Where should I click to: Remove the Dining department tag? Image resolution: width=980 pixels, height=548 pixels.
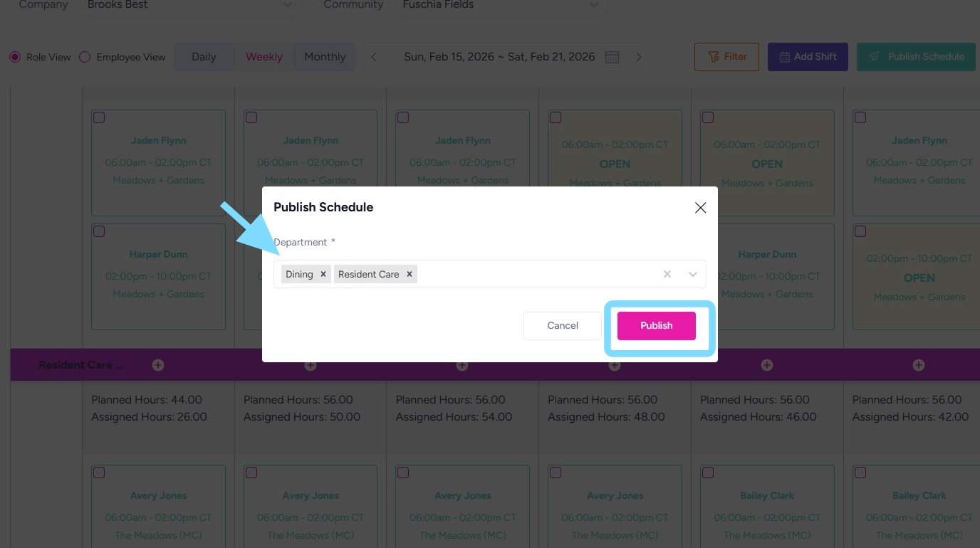323,274
